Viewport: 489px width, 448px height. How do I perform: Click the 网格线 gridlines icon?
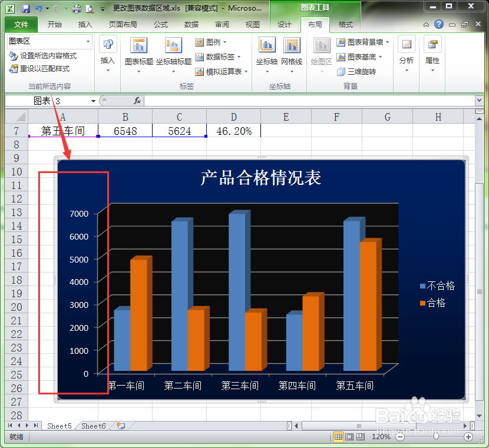point(292,45)
